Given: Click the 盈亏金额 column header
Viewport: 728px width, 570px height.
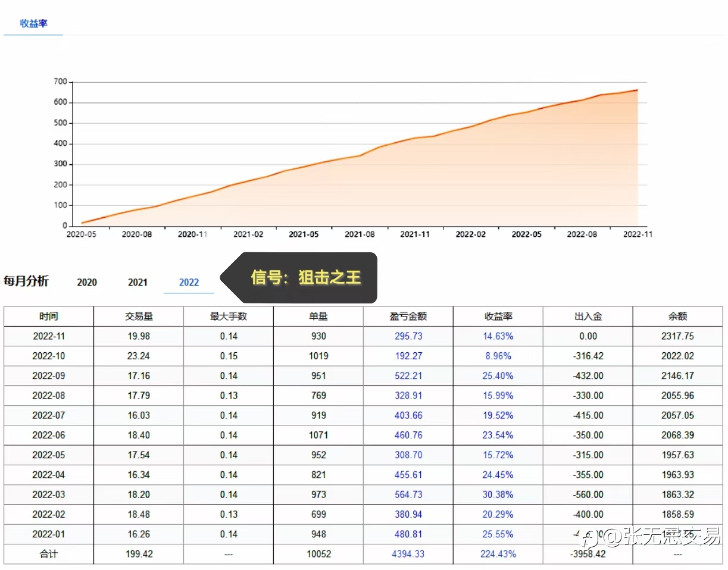Looking at the screenshot, I should coord(408,317).
